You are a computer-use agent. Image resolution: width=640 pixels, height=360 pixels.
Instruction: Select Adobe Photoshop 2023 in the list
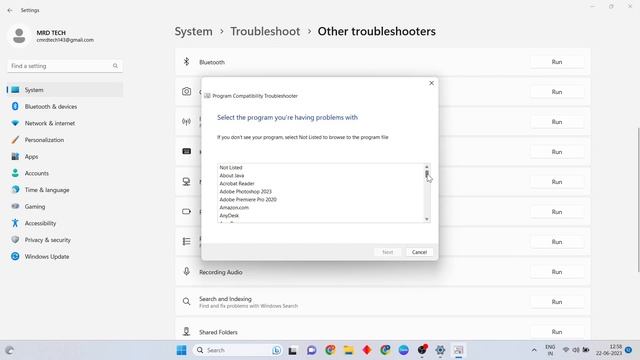click(246, 191)
